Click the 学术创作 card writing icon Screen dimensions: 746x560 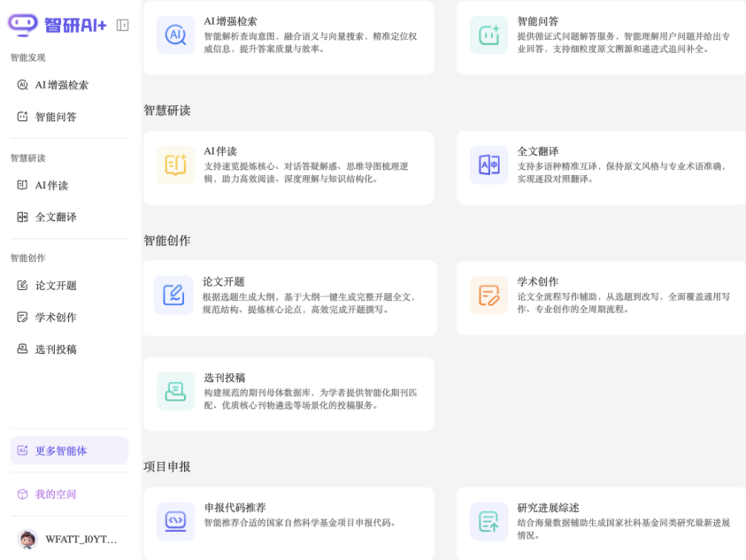pos(488,295)
